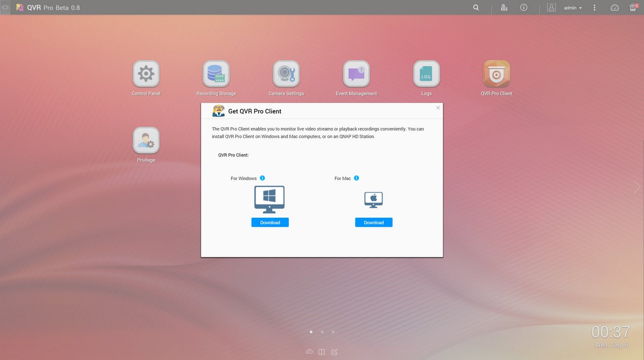
Task: Launch Camera Settings
Action: [x=286, y=74]
